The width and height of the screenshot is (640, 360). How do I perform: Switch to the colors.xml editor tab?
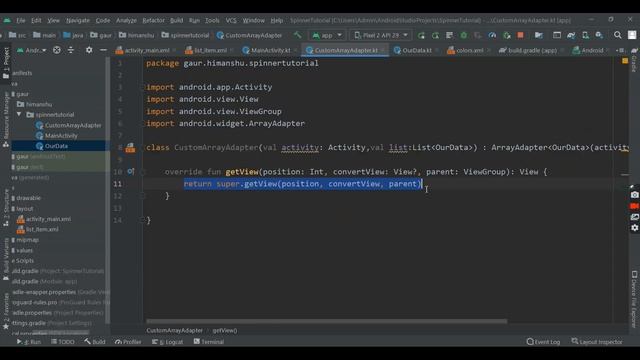click(469, 50)
